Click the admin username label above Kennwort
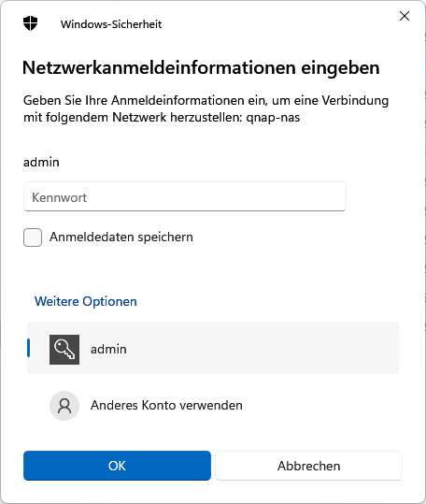Screen dimensions: 426x504 [x=41, y=162]
